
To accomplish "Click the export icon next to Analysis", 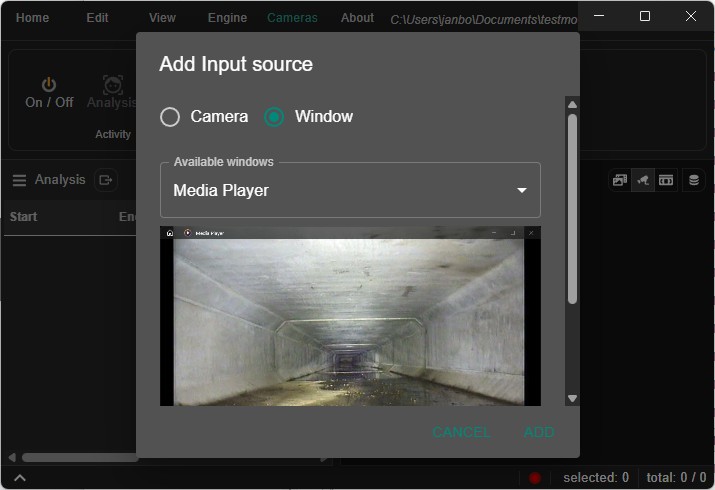I will (x=106, y=180).
